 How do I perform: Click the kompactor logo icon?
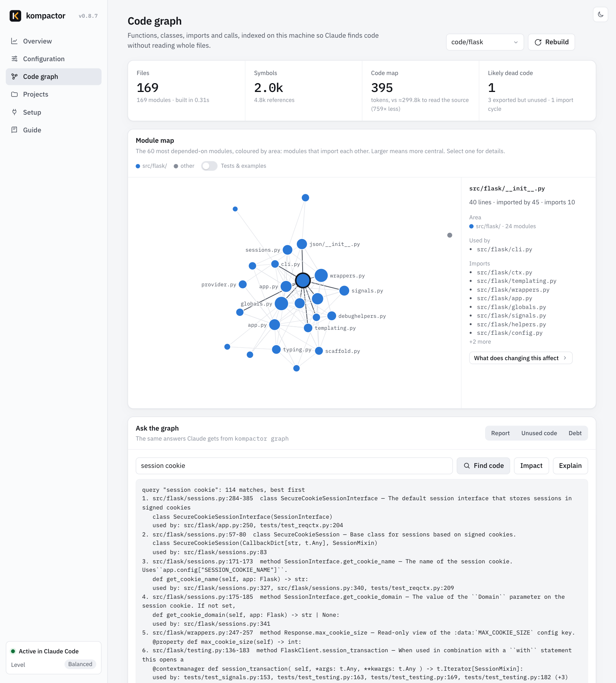tap(15, 16)
